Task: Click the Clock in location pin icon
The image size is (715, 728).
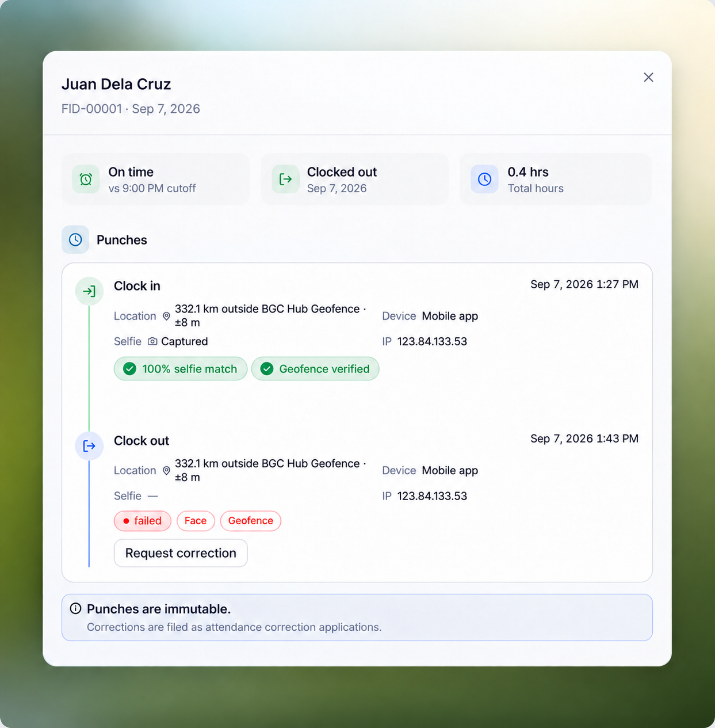Action: pos(166,316)
